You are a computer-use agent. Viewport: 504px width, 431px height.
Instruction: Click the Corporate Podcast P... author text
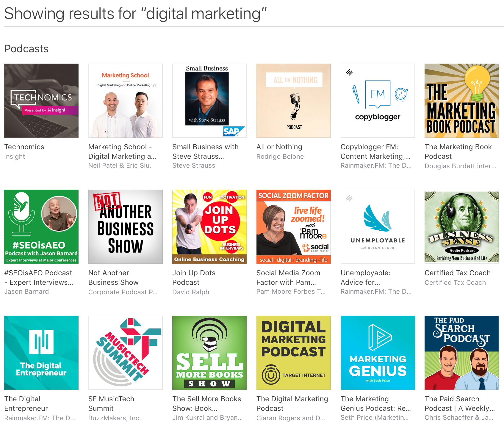click(x=123, y=292)
